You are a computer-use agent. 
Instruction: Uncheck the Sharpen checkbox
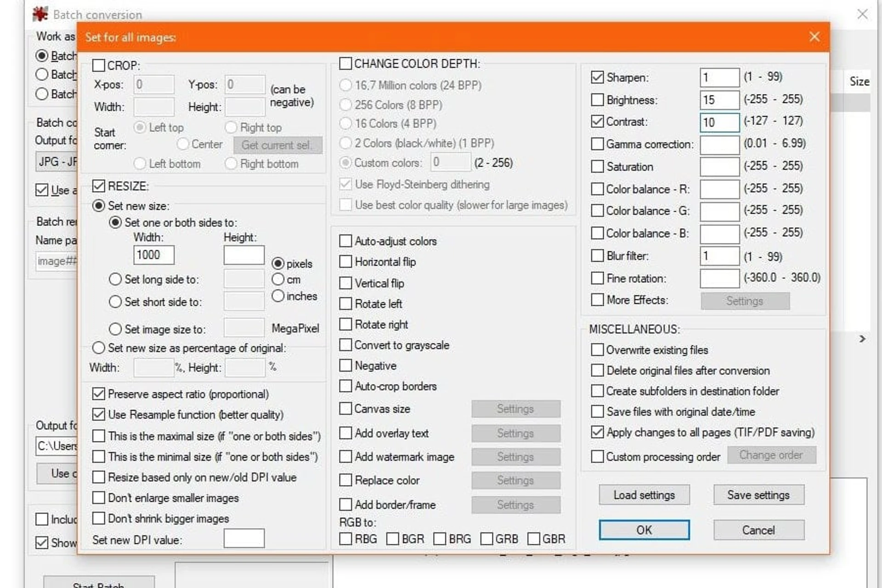597,77
